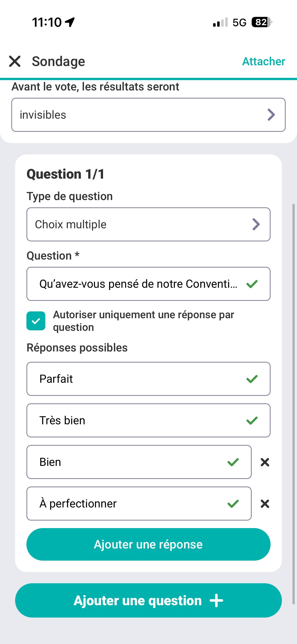Image resolution: width=297 pixels, height=644 pixels.
Task: Tap the green checkmark beside Parfait
Action: tap(252, 379)
